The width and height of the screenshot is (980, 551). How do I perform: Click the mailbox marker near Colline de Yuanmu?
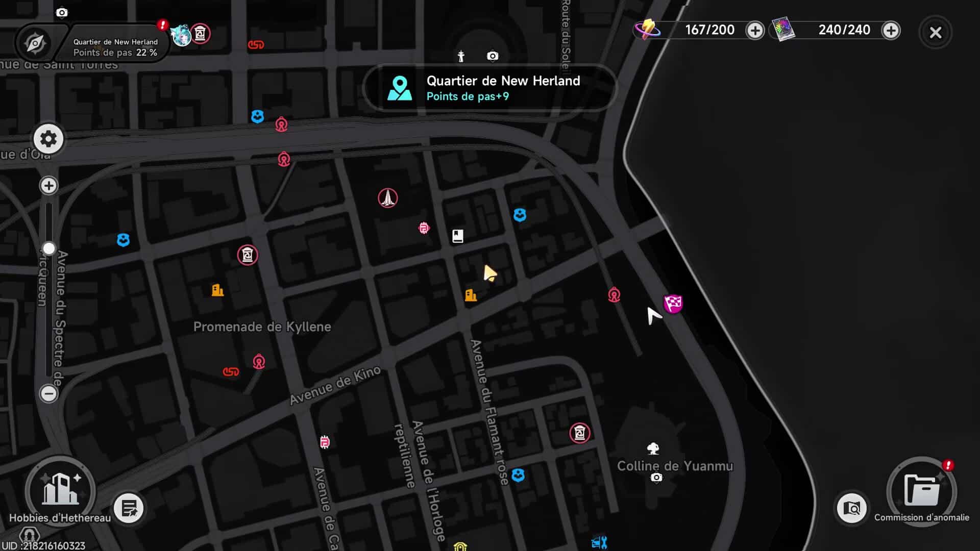580,433
